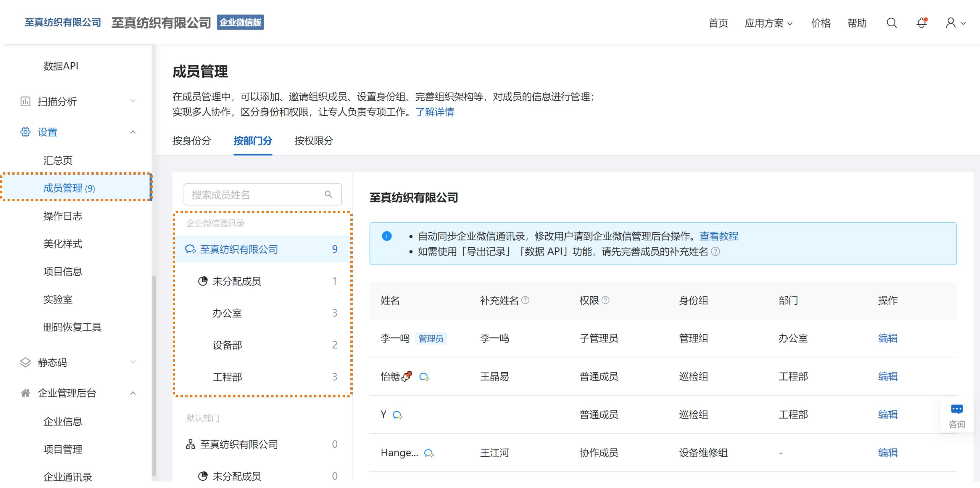Click help icon next to 补充姓名 header

tap(525, 300)
